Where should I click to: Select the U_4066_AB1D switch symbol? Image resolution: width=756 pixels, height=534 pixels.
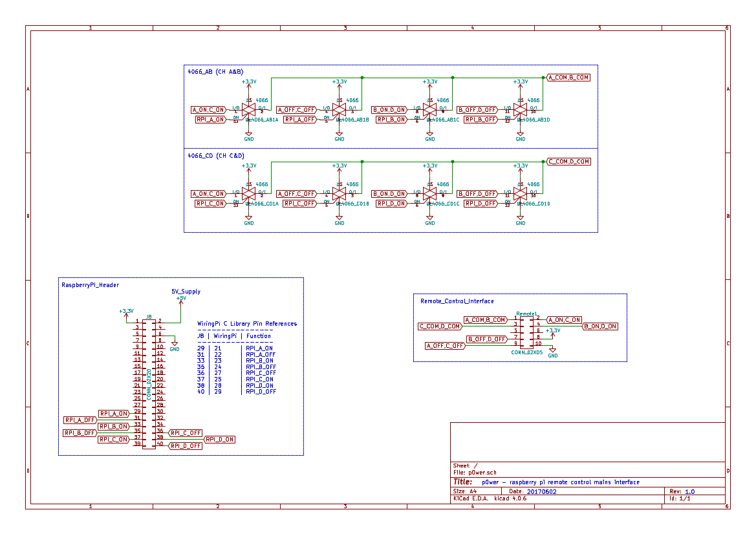point(520,110)
